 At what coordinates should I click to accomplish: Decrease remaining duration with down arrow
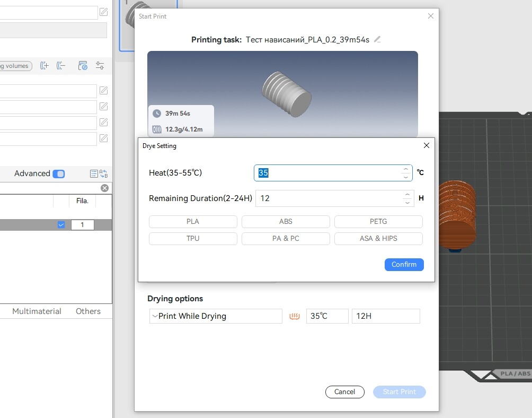point(407,203)
